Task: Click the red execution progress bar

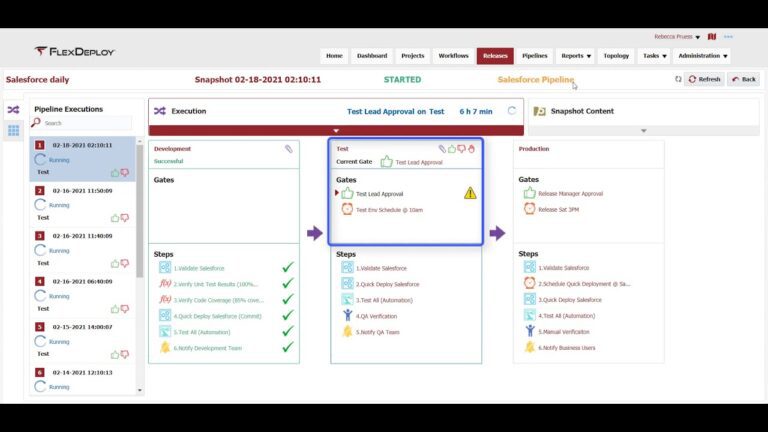Action: coord(336,131)
